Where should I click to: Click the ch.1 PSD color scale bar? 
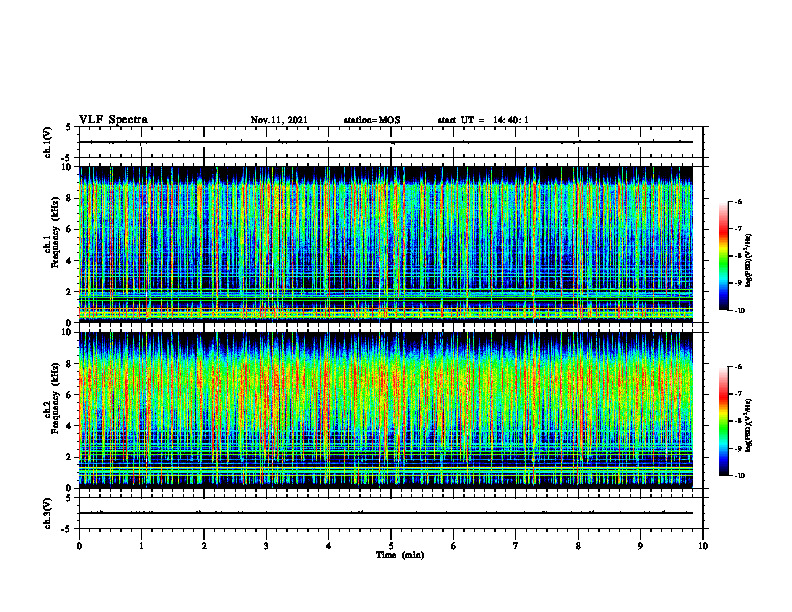click(x=723, y=256)
